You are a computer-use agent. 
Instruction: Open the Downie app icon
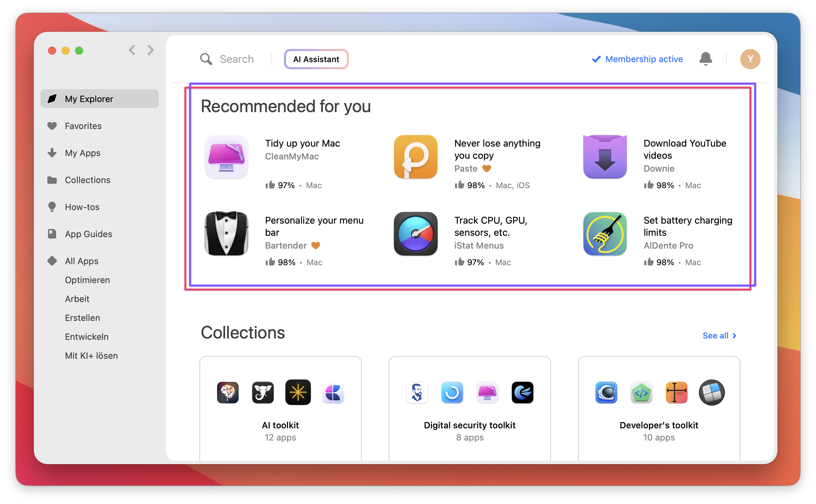(x=605, y=157)
